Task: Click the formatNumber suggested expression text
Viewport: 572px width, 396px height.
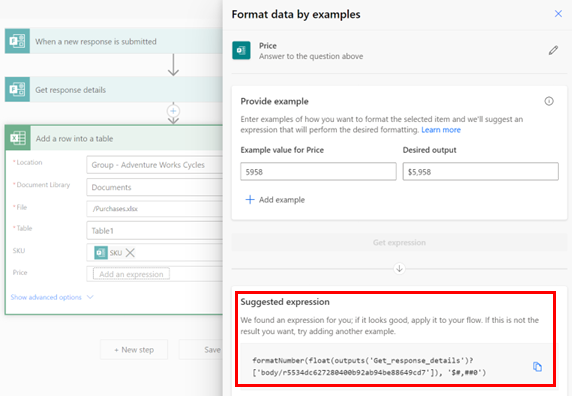Action: [x=369, y=366]
